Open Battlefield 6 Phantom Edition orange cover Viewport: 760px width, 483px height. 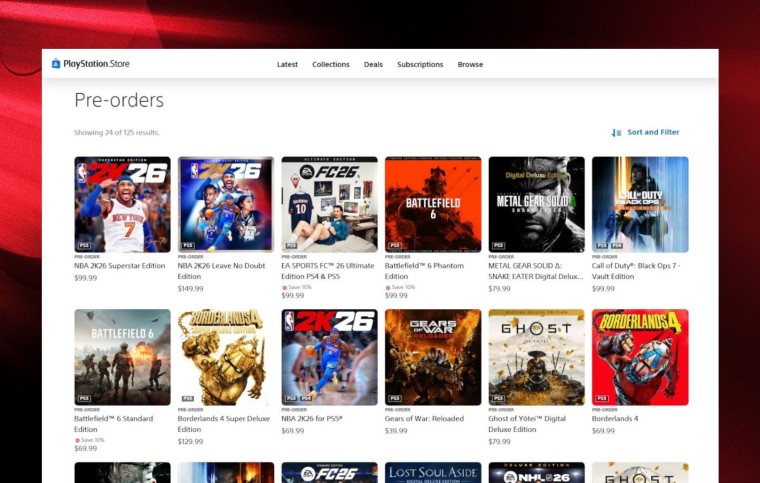coord(433,204)
